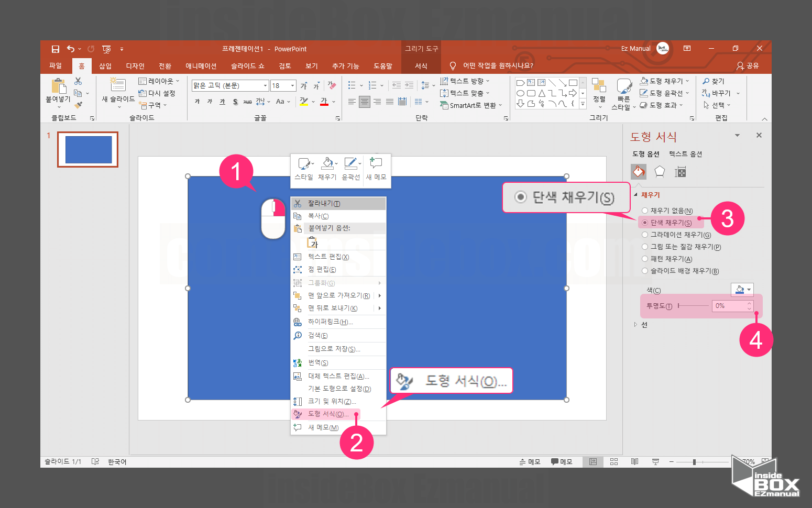
Task: Toggle Italic text formatting
Action: click(x=210, y=102)
